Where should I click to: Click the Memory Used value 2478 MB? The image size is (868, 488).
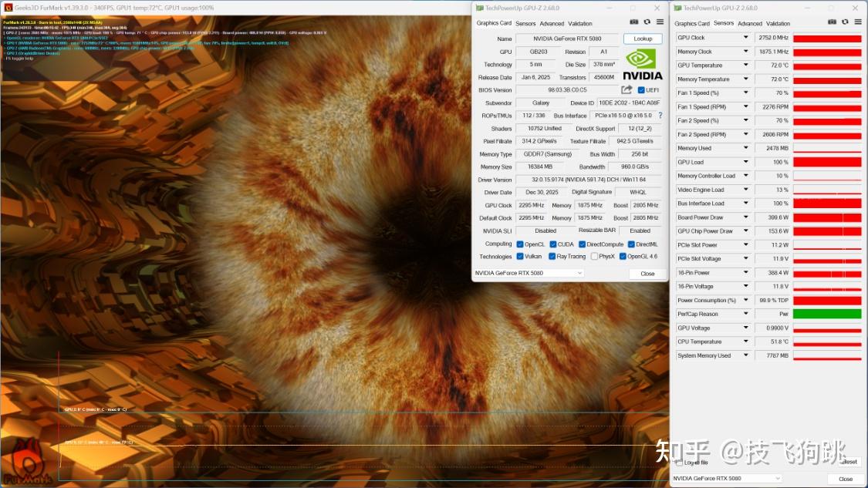773,148
